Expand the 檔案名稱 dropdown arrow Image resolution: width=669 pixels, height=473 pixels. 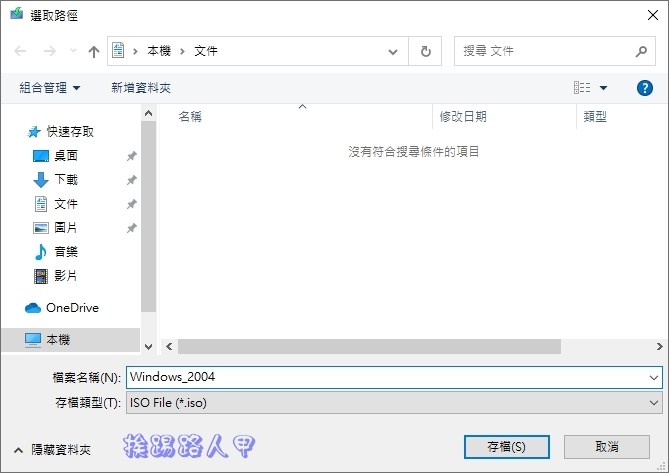pos(653,377)
